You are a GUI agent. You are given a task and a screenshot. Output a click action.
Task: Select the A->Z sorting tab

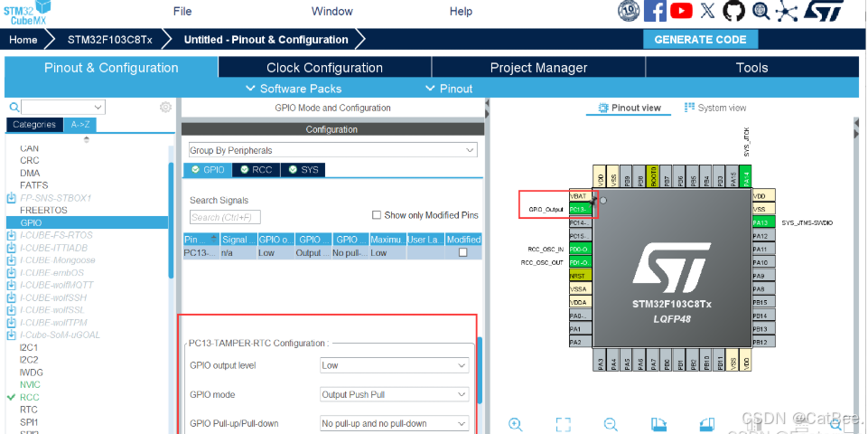(80, 125)
